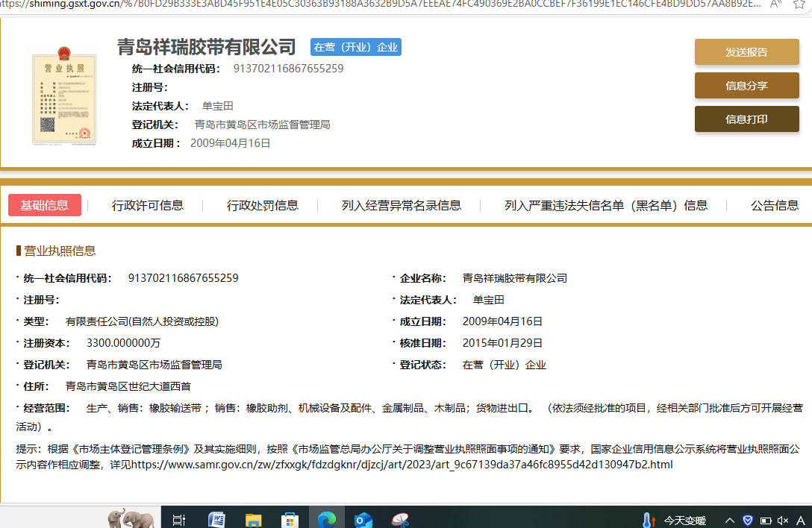The image size is (812, 528).
Task: Go to 列入经营异常名录信息 tab
Action: (402, 205)
